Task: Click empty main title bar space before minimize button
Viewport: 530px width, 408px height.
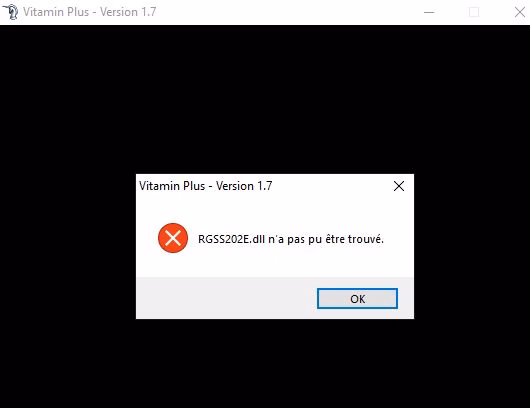Action: [287, 13]
